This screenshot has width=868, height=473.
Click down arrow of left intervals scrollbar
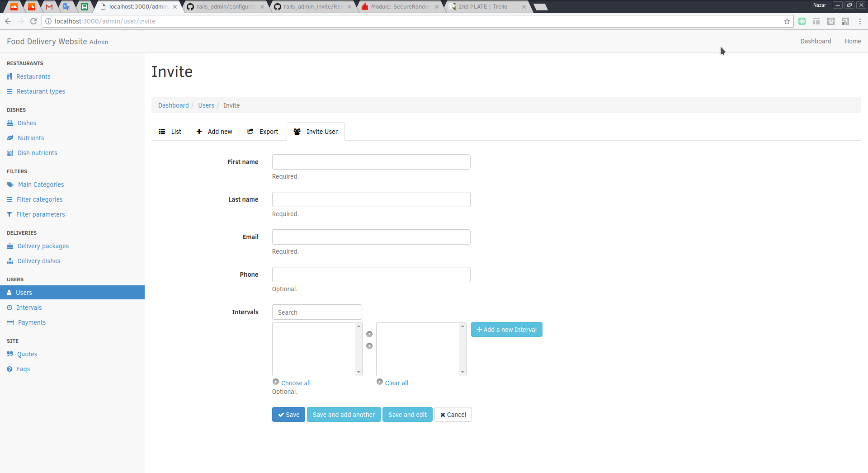pyautogui.click(x=359, y=372)
